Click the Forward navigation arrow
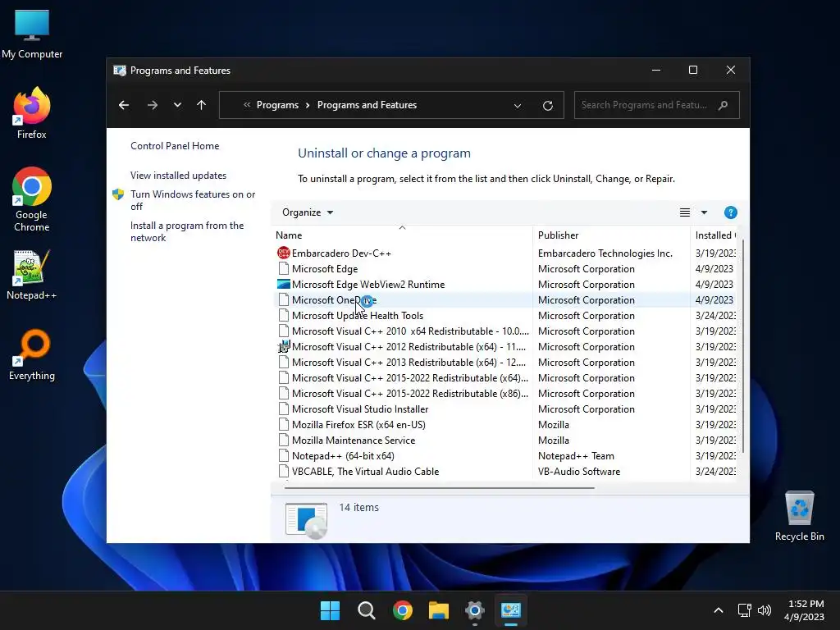This screenshot has height=630, width=840. (x=152, y=105)
